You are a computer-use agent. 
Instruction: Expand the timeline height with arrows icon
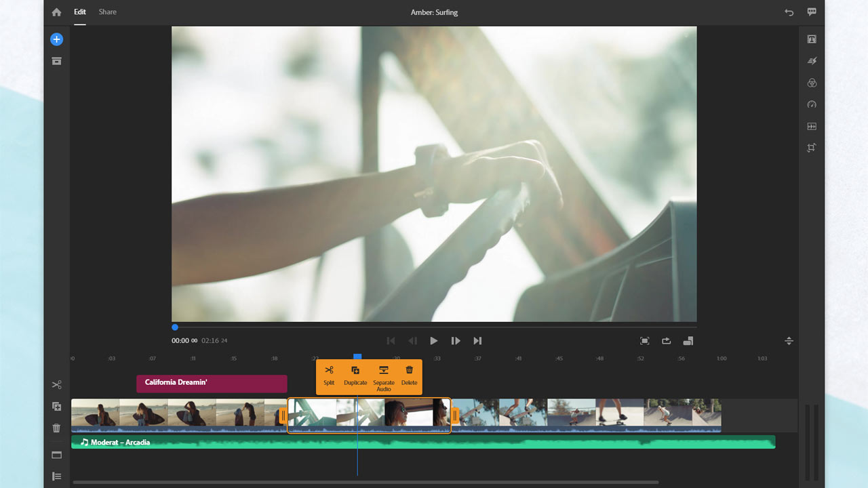pyautogui.click(x=789, y=341)
